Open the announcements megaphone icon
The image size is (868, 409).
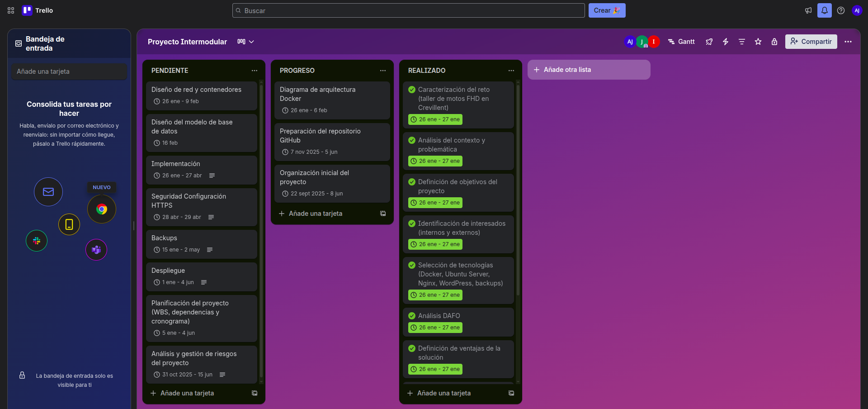(x=808, y=10)
